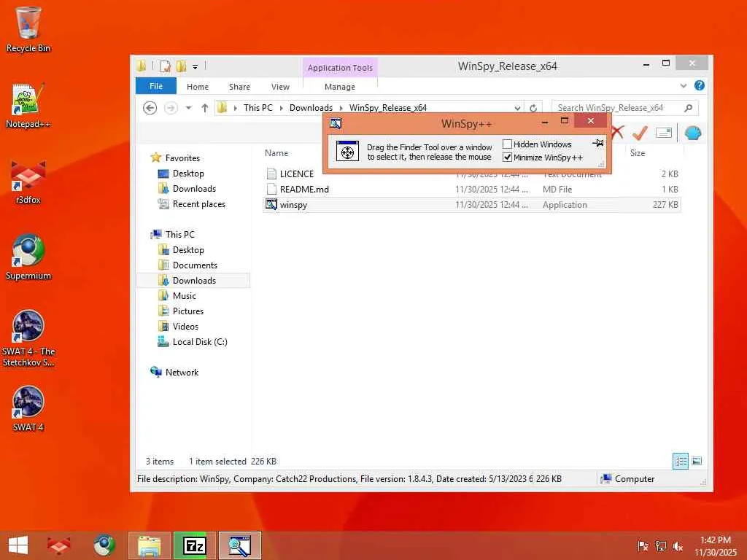Select the Application Tools contextual tab

click(340, 68)
